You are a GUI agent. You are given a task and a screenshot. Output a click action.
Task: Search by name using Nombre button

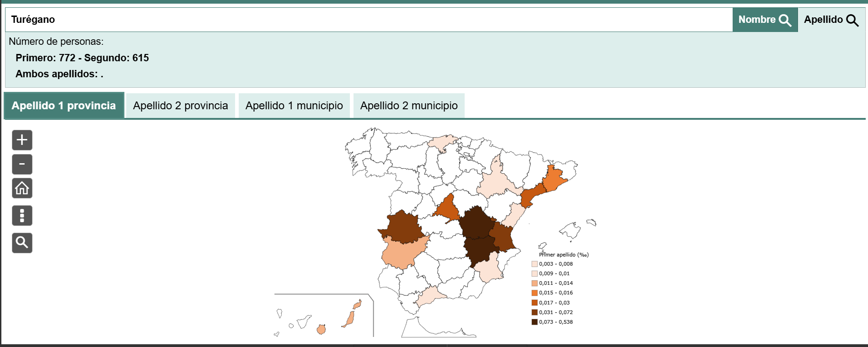pos(765,20)
